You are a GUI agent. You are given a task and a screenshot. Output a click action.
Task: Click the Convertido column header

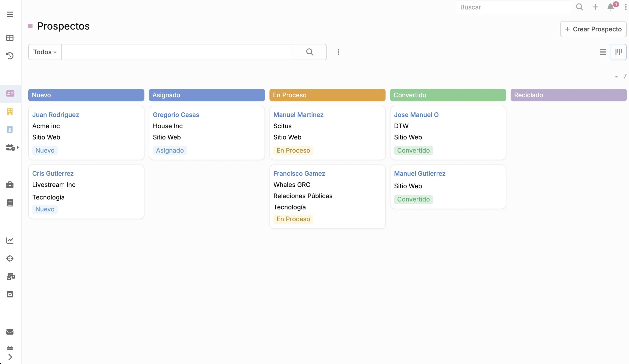pyautogui.click(x=448, y=95)
